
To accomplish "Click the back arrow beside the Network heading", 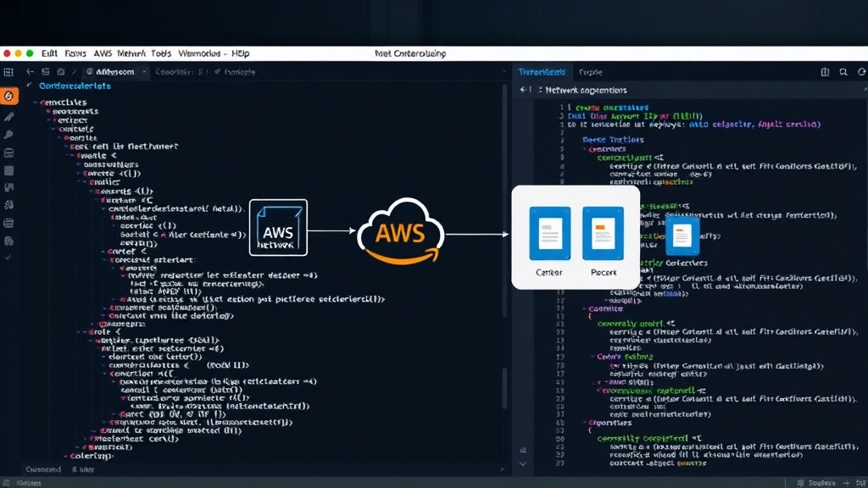I will coord(522,90).
